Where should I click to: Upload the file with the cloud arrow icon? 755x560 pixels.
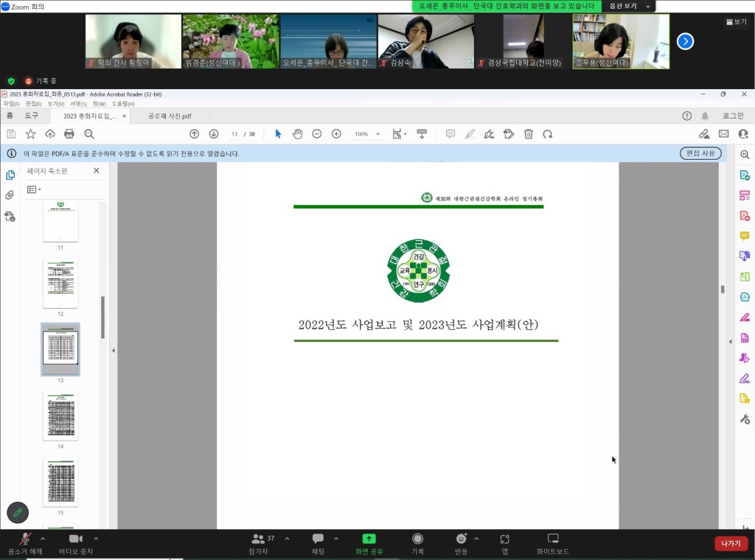coord(50,134)
